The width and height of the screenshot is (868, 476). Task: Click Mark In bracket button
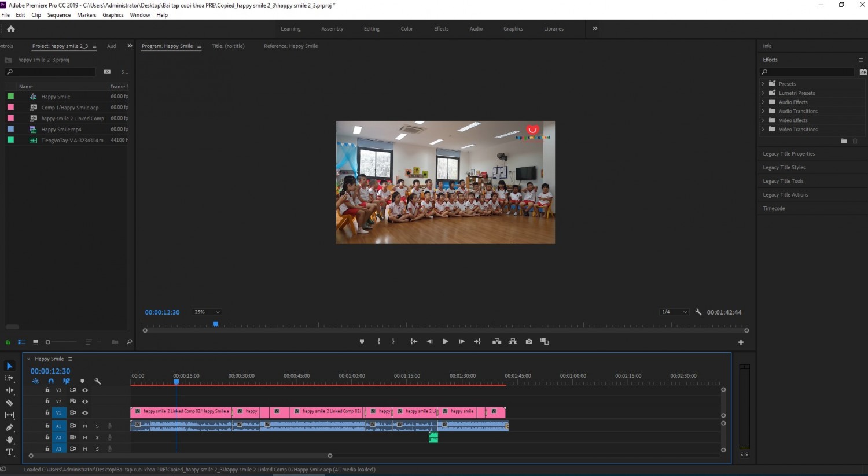pyautogui.click(x=379, y=341)
